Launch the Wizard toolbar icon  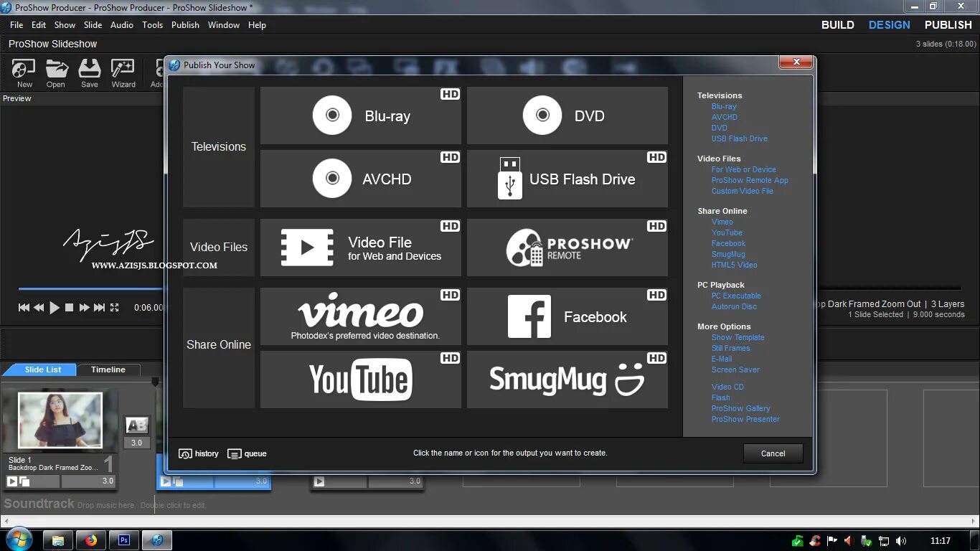(123, 74)
